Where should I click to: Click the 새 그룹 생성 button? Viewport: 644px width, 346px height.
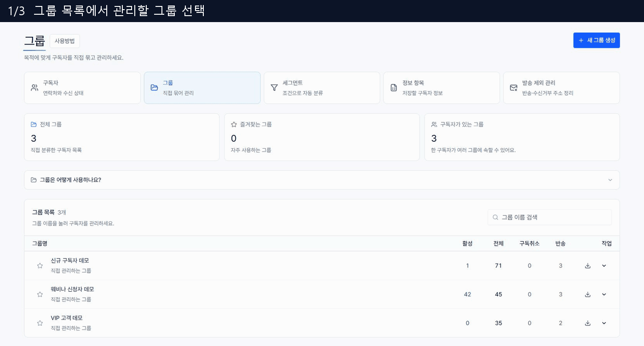[x=597, y=40]
